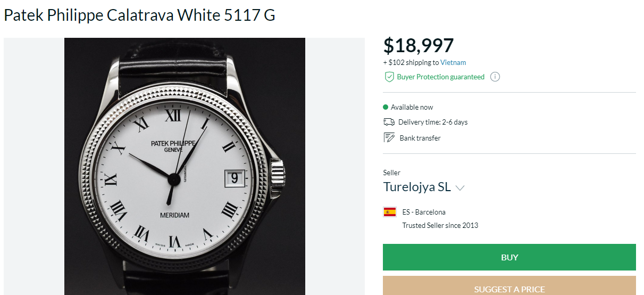Image resolution: width=644 pixels, height=295 pixels.
Task: Click the delivery truck icon
Action: coord(389,122)
